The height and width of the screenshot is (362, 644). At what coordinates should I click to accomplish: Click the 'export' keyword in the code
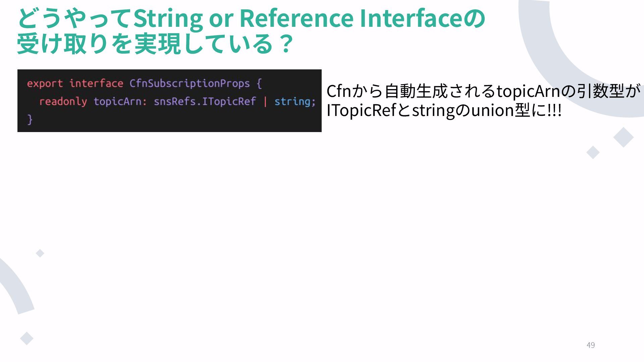pos(45,83)
